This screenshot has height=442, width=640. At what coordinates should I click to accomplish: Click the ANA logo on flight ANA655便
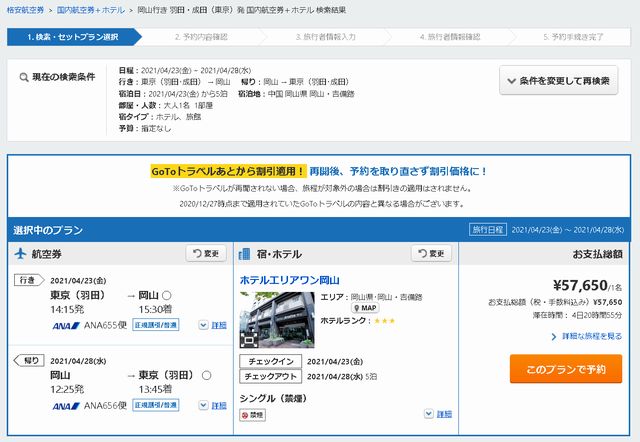pyautogui.click(x=66, y=326)
